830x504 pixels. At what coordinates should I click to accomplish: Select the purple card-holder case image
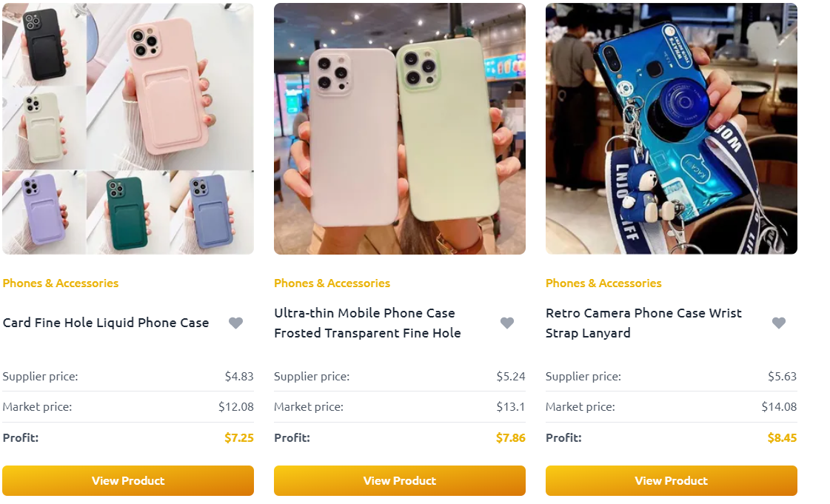coord(44,212)
